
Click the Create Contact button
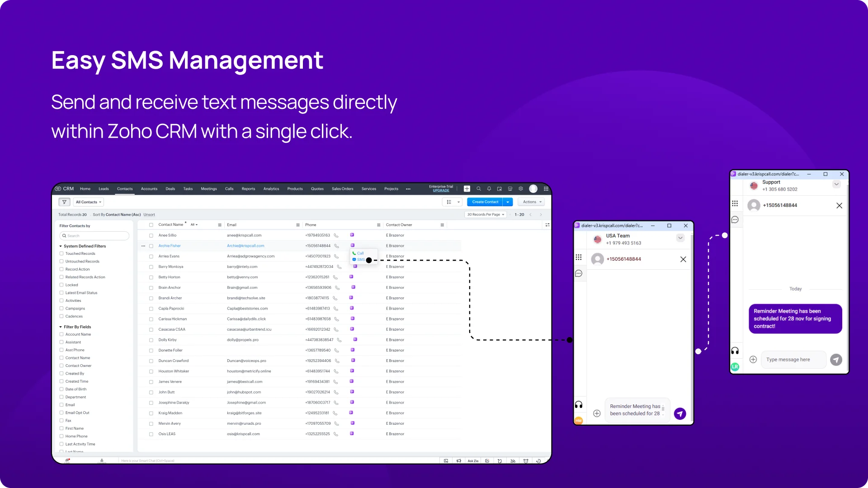point(485,202)
